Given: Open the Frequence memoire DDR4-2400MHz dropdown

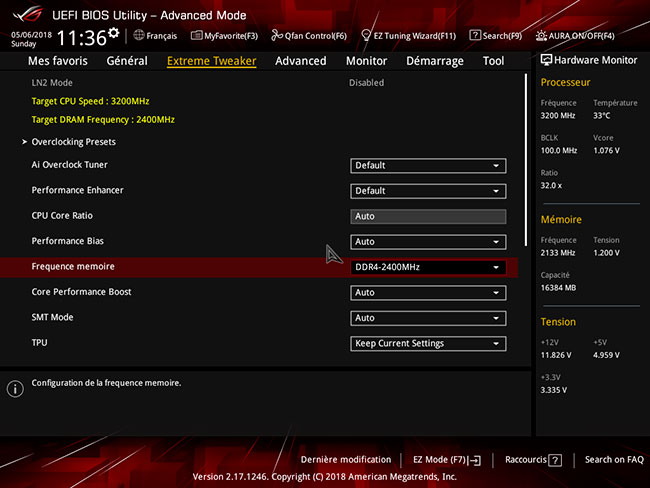Looking at the screenshot, I should [428, 268].
